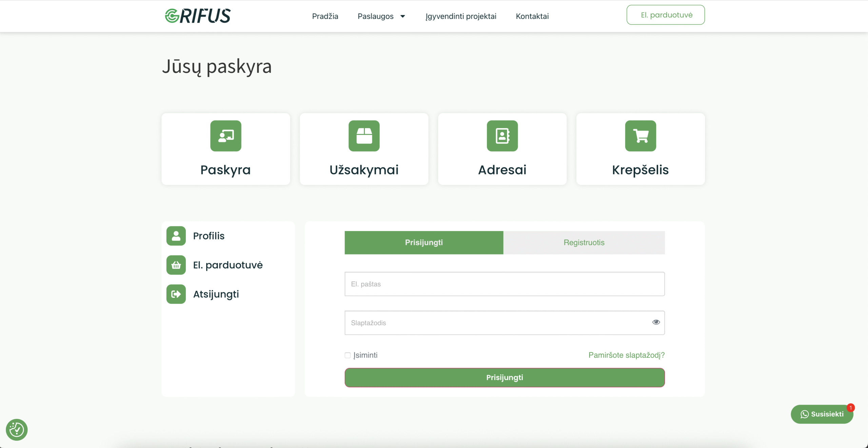This screenshot has height=448, width=868.
Task: Open the Krepšelis shopping cart icon
Action: (x=640, y=136)
